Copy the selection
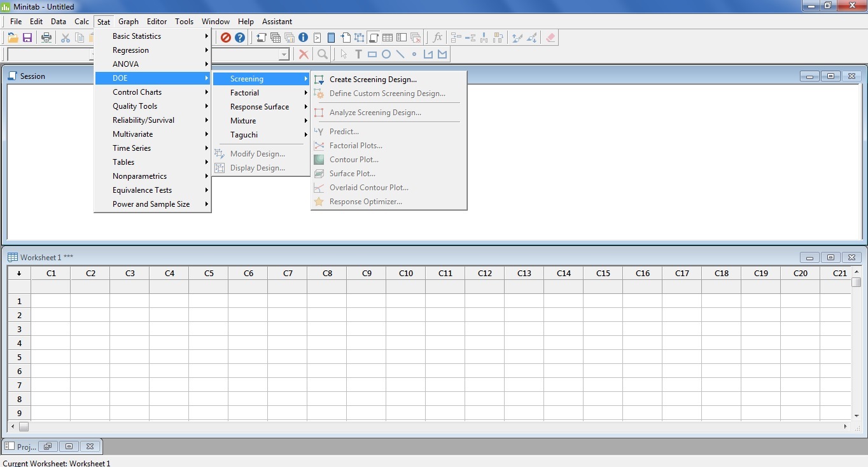Viewport: 868px width, 467px height. click(78, 37)
